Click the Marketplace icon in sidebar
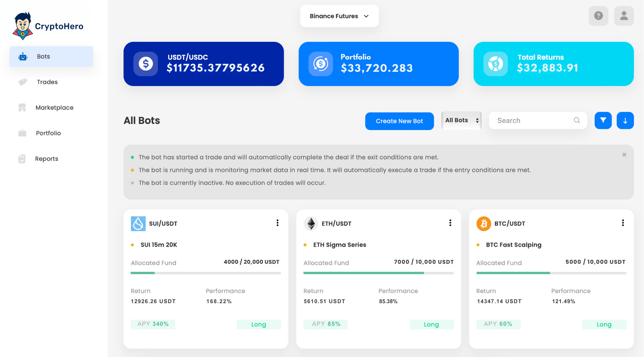Viewport: 644px width, 357px height. click(22, 107)
